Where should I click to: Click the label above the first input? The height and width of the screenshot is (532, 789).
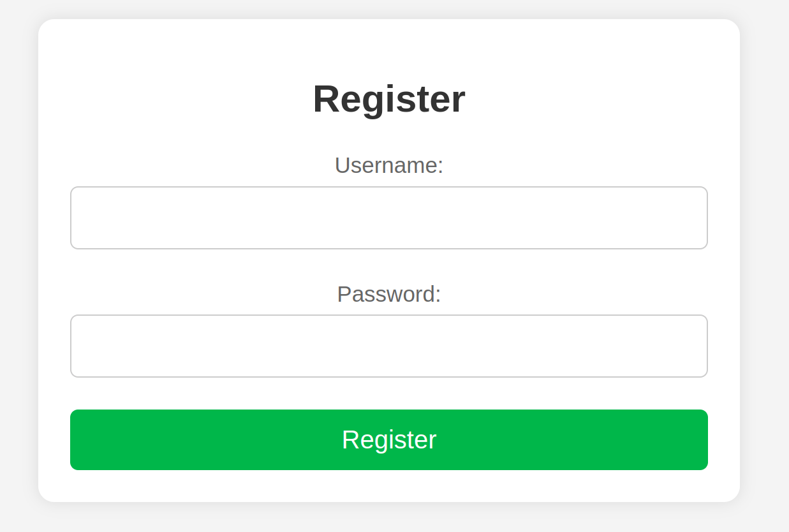pyautogui.click(x=389, y=165)
